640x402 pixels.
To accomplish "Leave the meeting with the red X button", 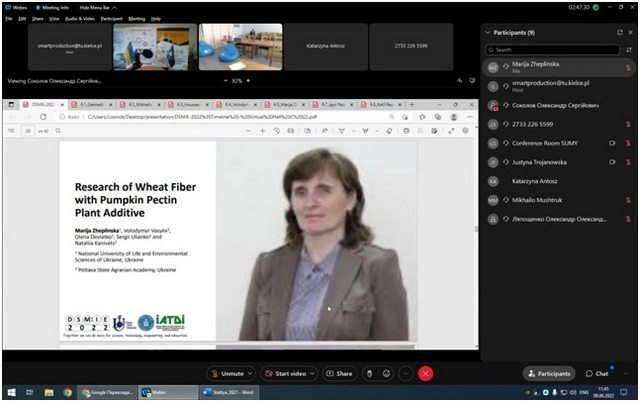I will pos(426,373).
